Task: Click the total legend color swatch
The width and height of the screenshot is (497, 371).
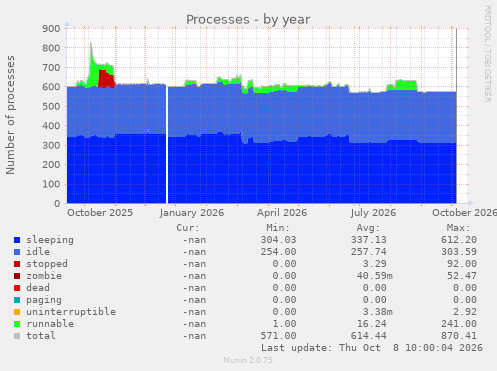Action: pyautogui.click(x=17, y=336)
